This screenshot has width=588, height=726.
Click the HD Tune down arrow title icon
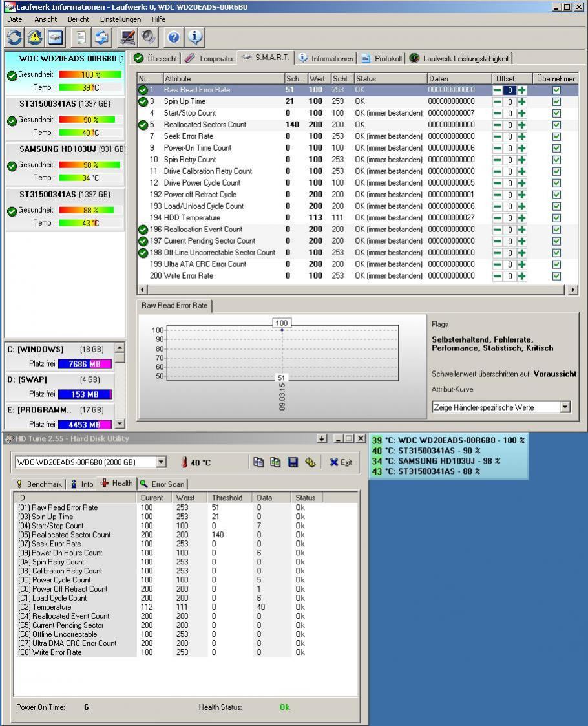click(x=322, y=438)
